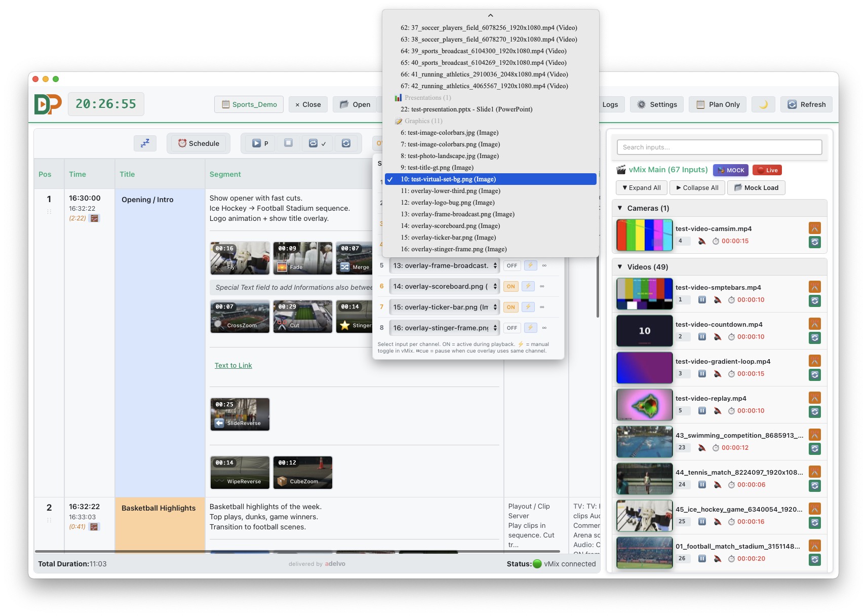Collapse the Videos (49) group
Image resolution: width=867 pixels, height=616 pixels.
(620, 267)
